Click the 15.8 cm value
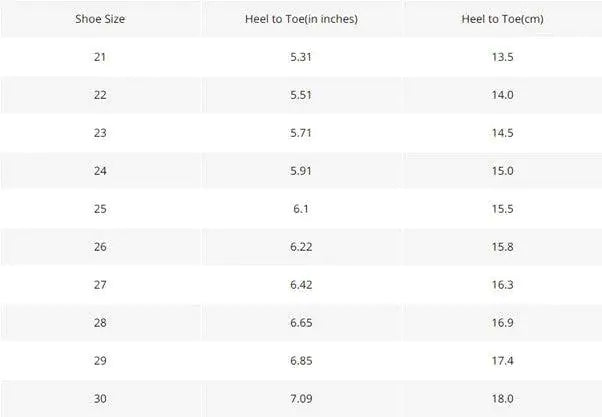The image size is (602, 417). (503, 247)
